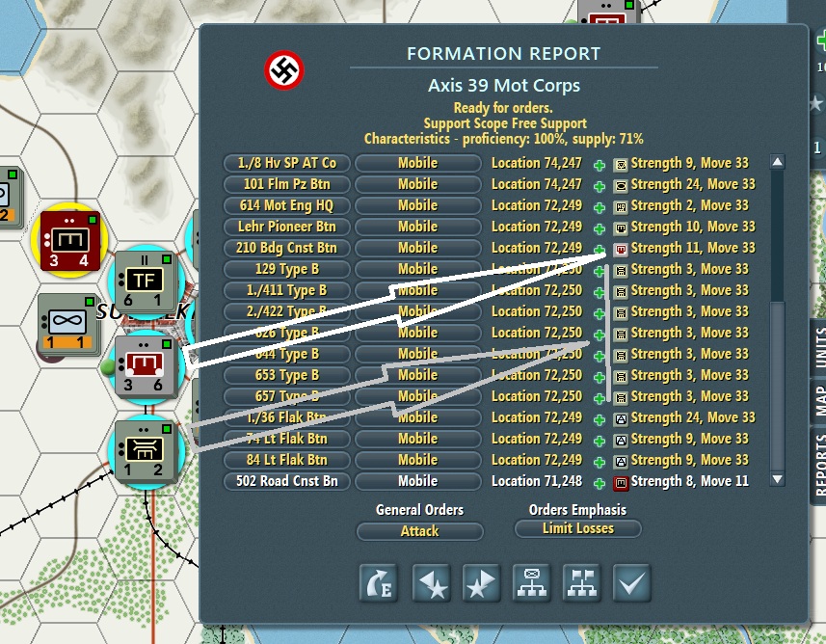Click 'Strength 24, Move 33' of 101 Flm Pz Btn
826x644 pixels.
pos(693,184)
